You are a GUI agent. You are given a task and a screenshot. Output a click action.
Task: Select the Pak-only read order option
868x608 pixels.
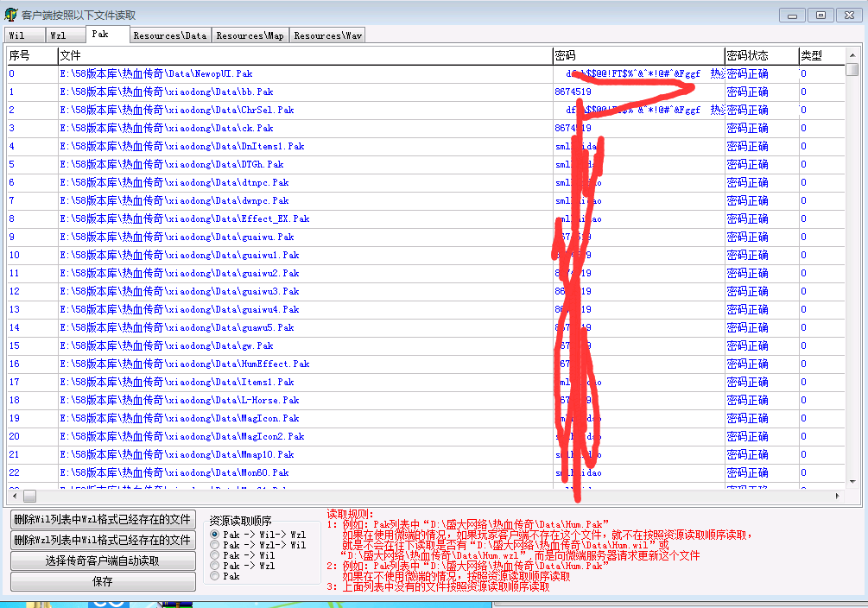pos(214,576)
